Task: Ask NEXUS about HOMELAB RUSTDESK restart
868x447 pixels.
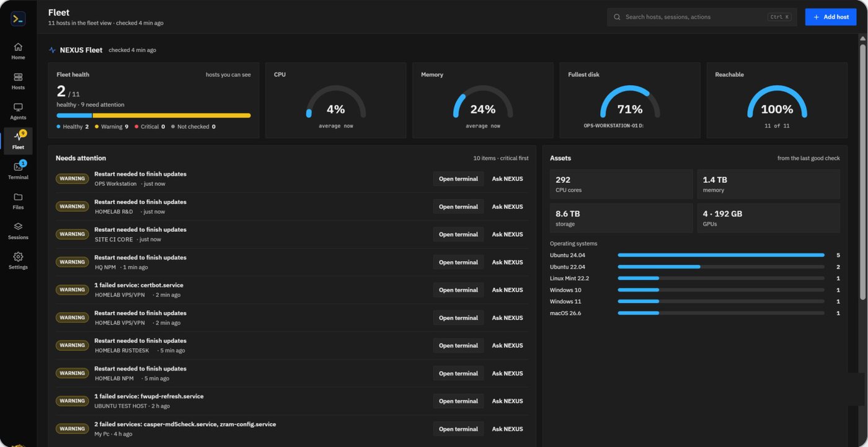Action: pos(507,345)
